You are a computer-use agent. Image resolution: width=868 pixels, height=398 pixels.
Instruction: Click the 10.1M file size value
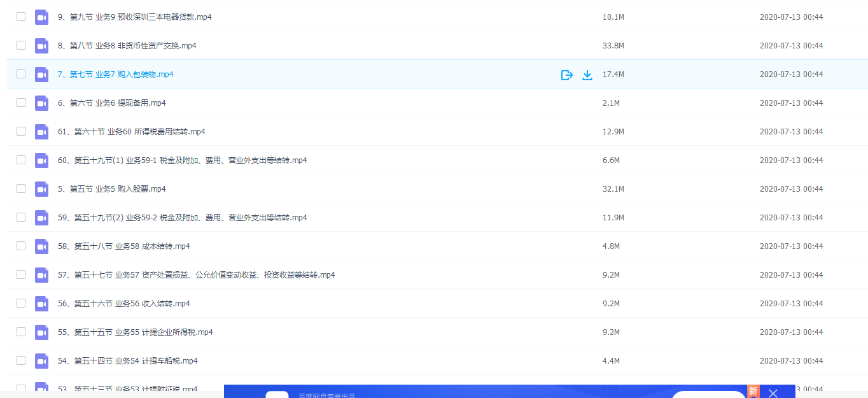[613, 17]
